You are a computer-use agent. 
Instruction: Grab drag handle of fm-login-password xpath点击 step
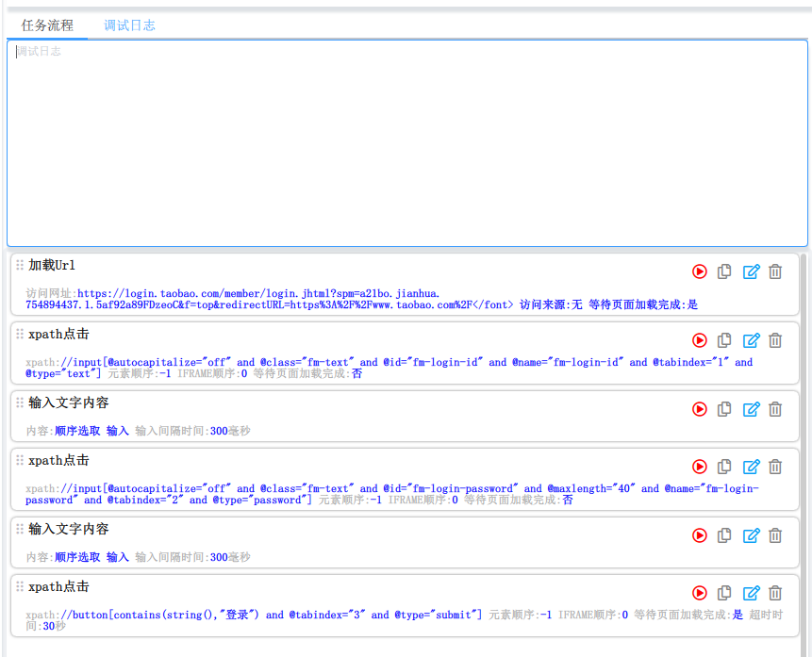click(20, 460)
